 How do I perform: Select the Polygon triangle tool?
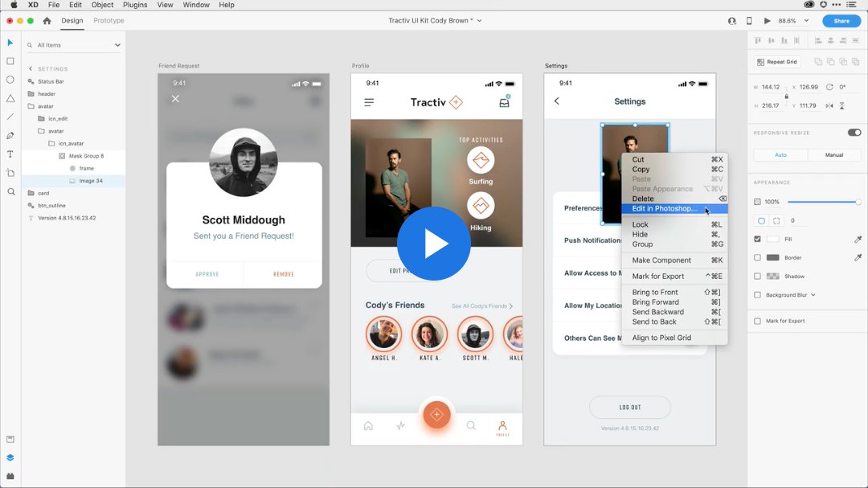click(10, 98)
